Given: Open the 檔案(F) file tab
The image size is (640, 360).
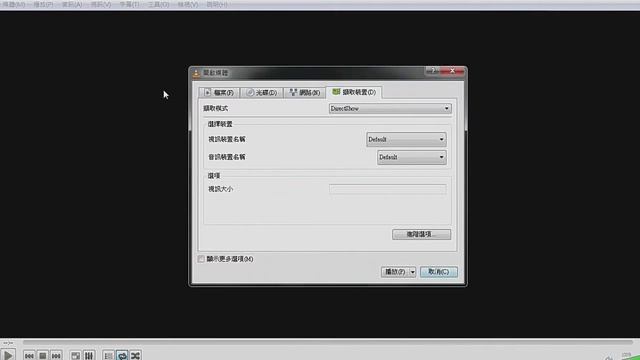Looking at the screenshot, I should click(219, 93).
